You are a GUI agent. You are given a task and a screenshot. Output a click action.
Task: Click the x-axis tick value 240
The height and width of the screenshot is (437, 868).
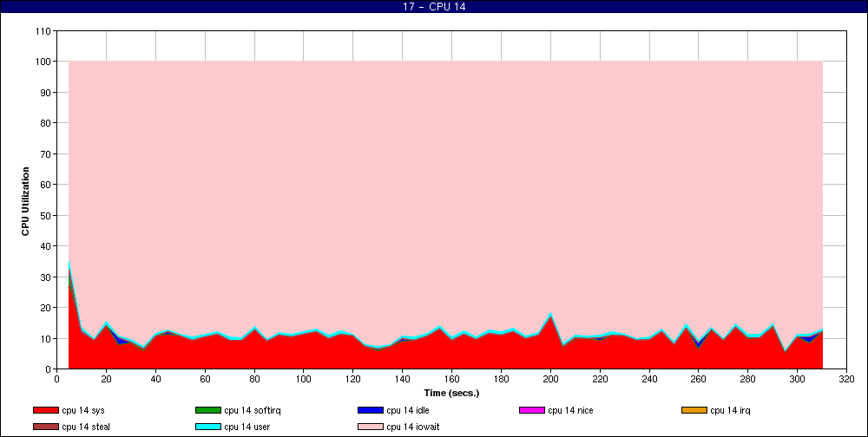pyautogui.click(x=649, y=379)
